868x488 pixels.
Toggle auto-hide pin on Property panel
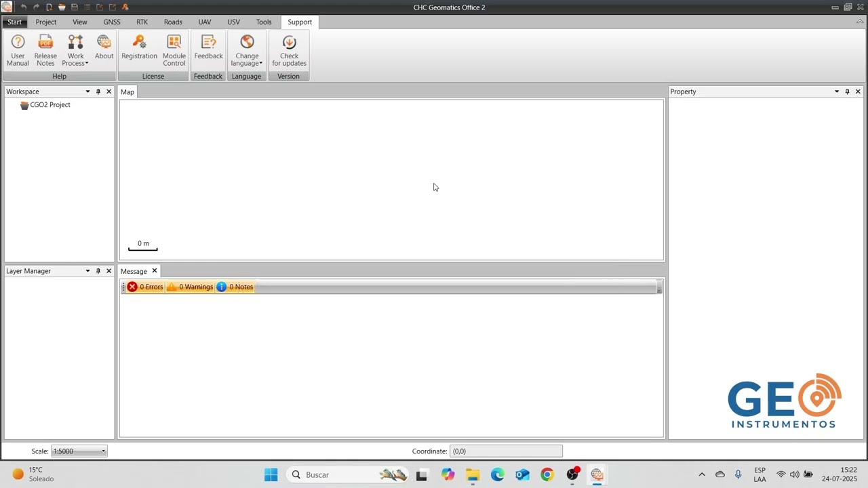click(x=847, y=91)
